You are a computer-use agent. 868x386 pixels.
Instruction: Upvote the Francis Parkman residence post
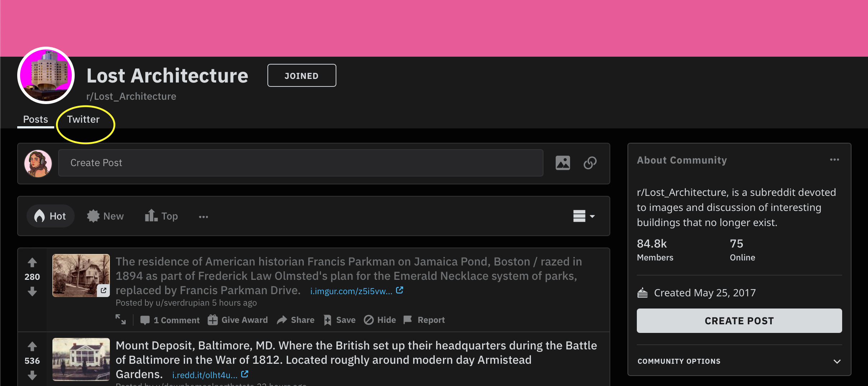32,263
